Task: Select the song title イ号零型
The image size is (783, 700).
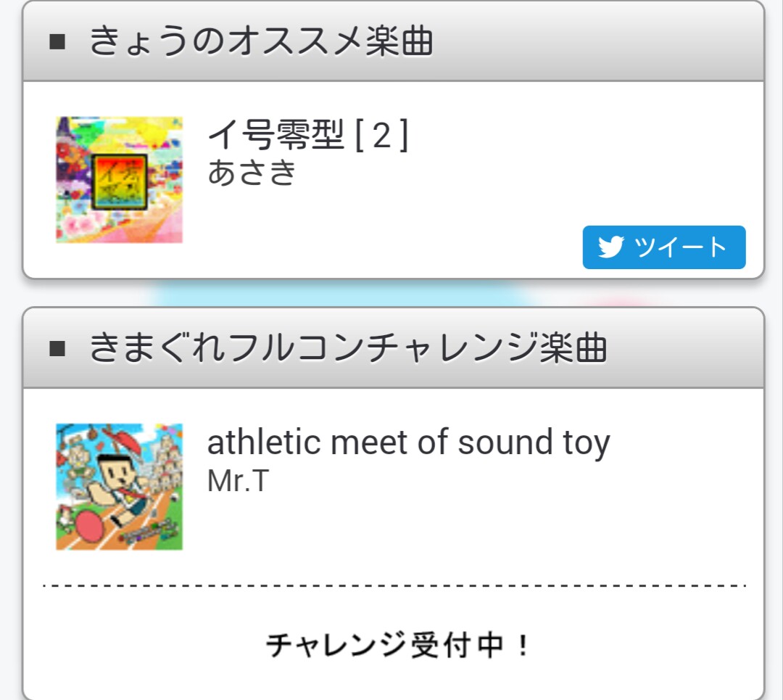Action: [x=276, y=136]
